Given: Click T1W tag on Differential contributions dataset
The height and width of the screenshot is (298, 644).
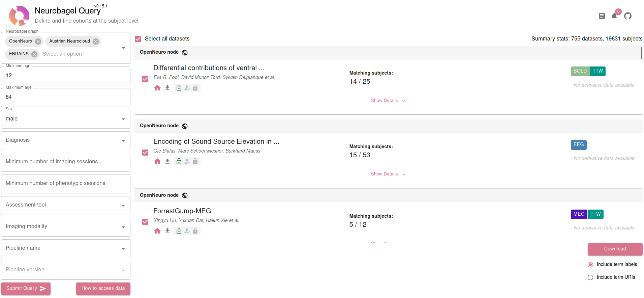Looking at the screenshot, I should click(x=598, y=71).
